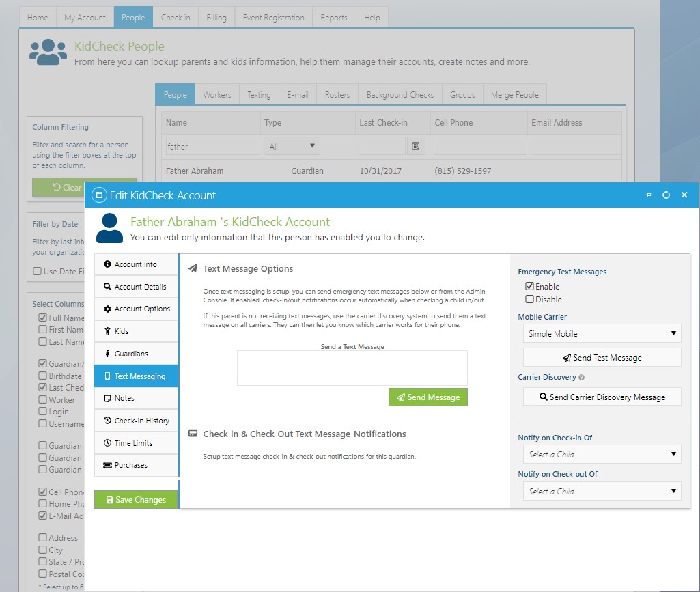Switch to Groups sub-tab

462,95
